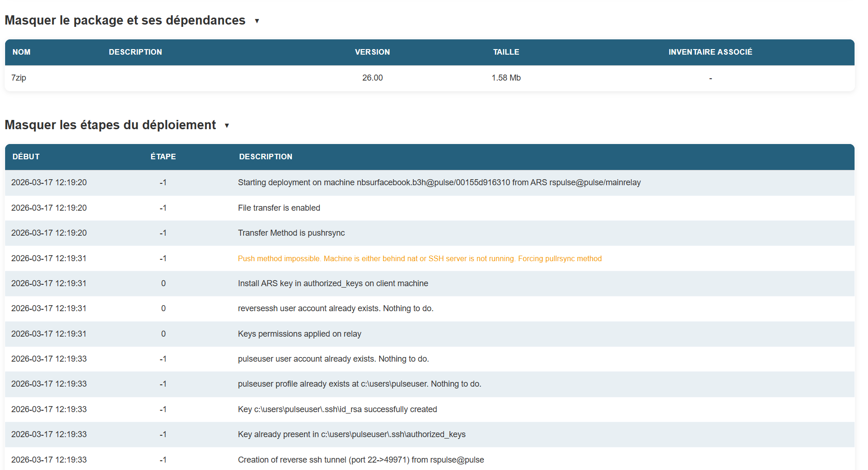Click the 1.58 Mb size value
Screen dimensions: 868x470
click(x=506, y=78)
